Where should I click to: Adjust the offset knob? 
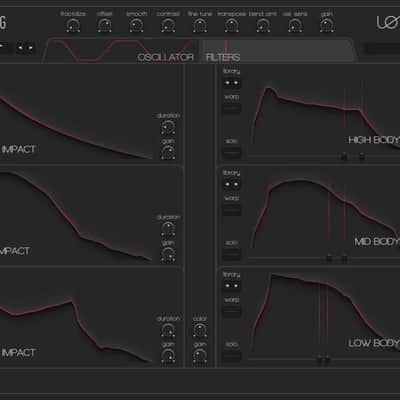pyautogui.click(x=105, y=25)
